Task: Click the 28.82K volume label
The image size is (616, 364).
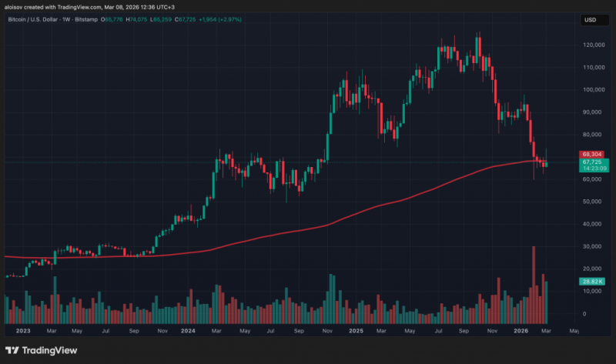Action: point(591,281)
